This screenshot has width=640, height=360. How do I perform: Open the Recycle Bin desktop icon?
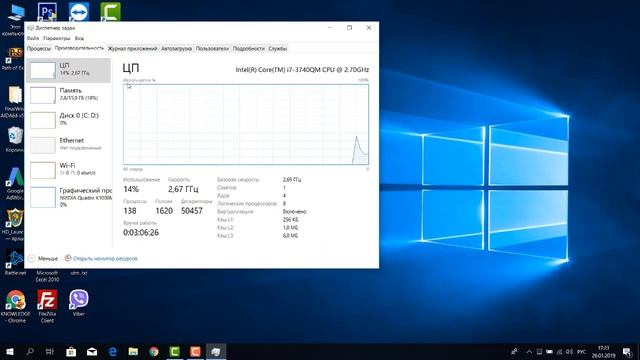15,139
